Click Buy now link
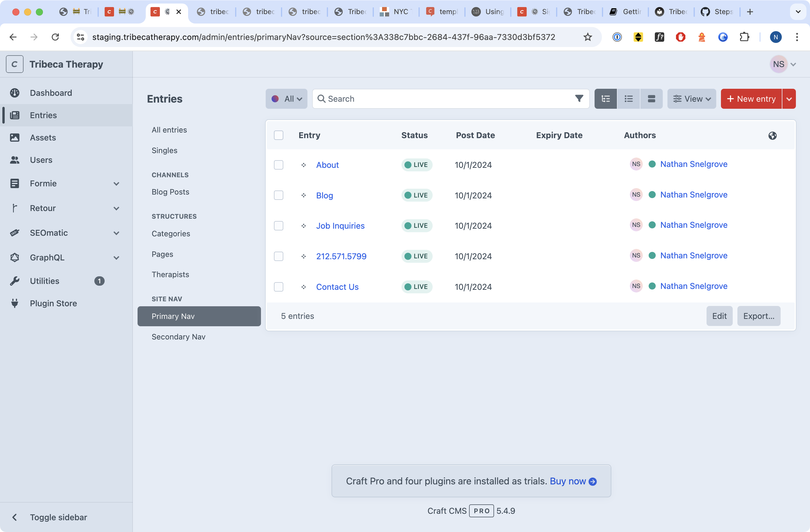Viewport: 810px width, 532px height. click(x=573, y=481)
